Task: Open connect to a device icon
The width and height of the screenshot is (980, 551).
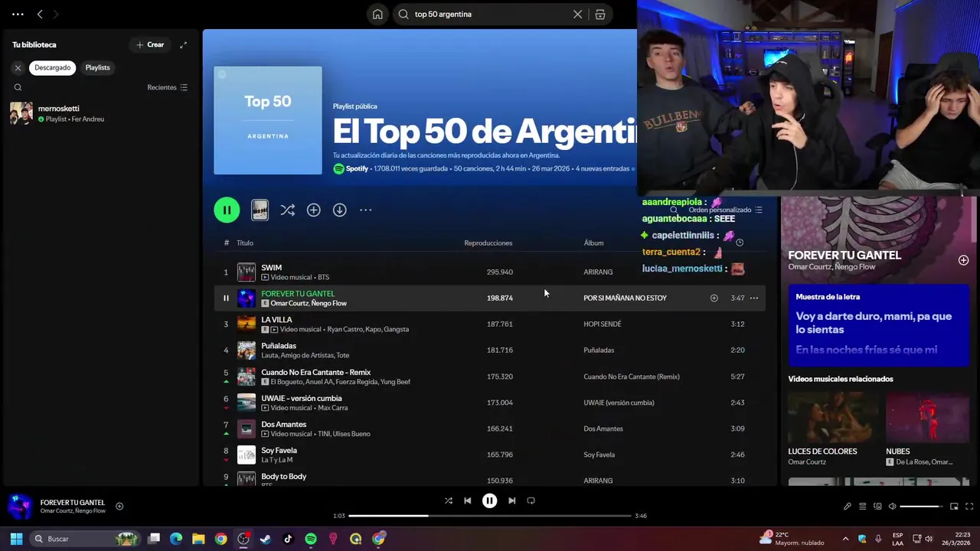Action: pyautogui.click(x=877, y=506)
